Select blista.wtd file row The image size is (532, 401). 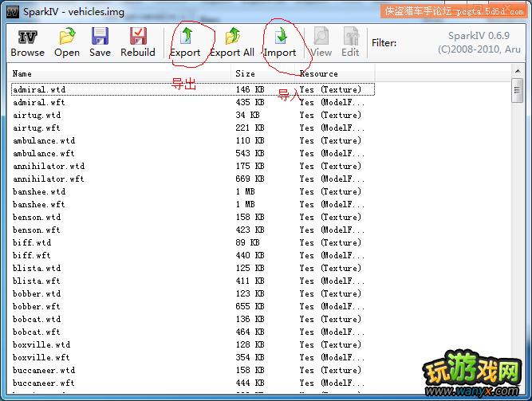tap(193, 268)
